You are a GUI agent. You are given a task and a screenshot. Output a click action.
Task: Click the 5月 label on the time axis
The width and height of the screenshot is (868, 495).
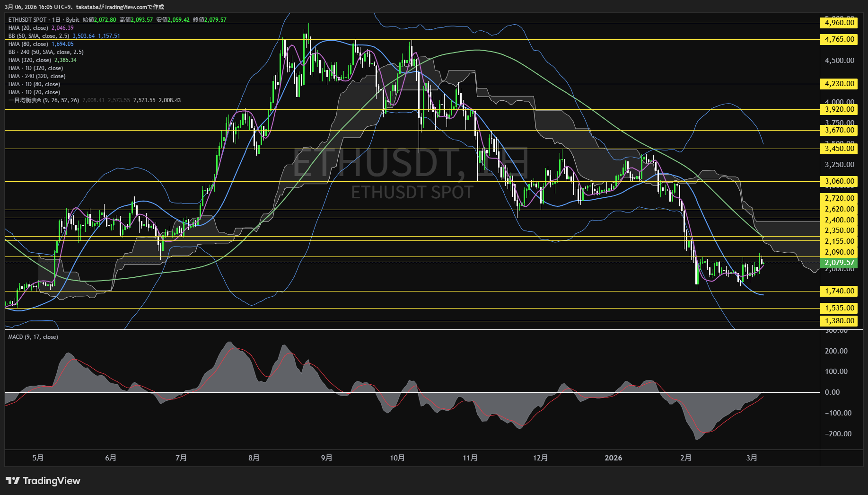coord(38,458)
